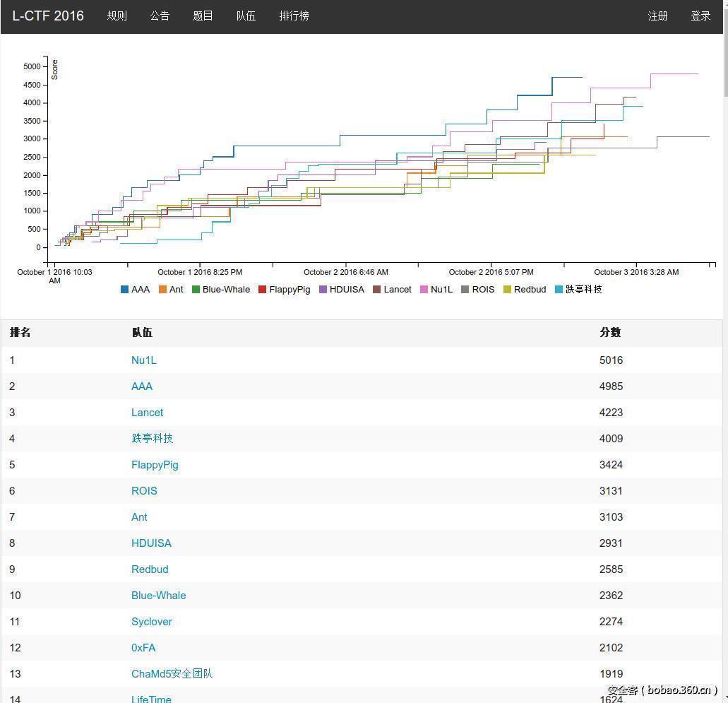This screenshot has height=703, width=728.
Task: Select the HDUISA legend marker
Action: click(x=322, y=289)
